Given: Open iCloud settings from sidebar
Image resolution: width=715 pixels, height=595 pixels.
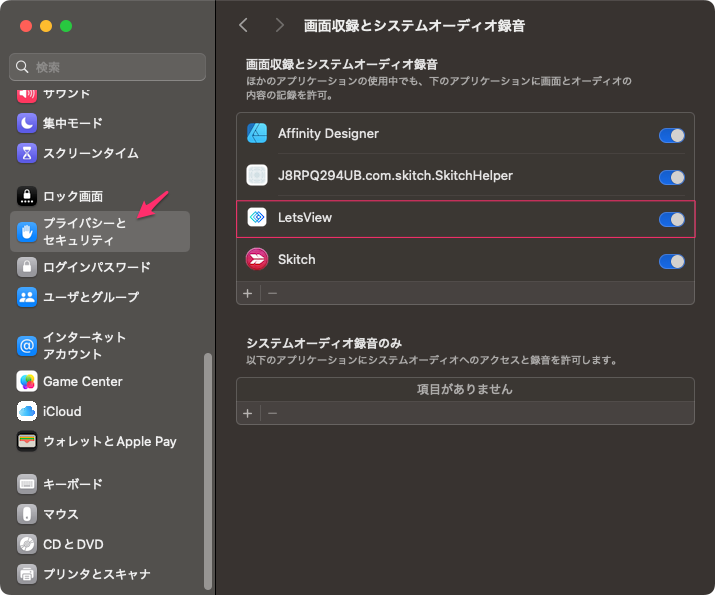Looking at the screenshot, I should (x=62, y=411).
